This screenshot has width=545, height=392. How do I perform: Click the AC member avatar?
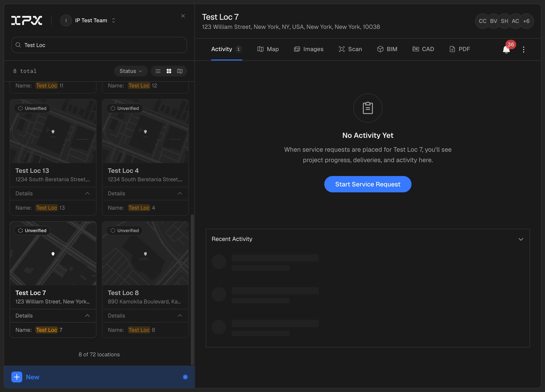(x=515, y=21)
